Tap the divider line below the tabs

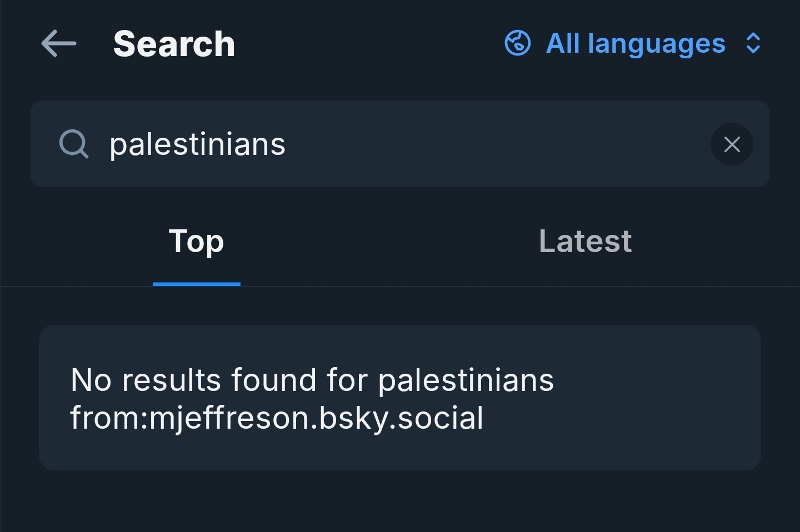pyautogui.click(x=500, y=287)
